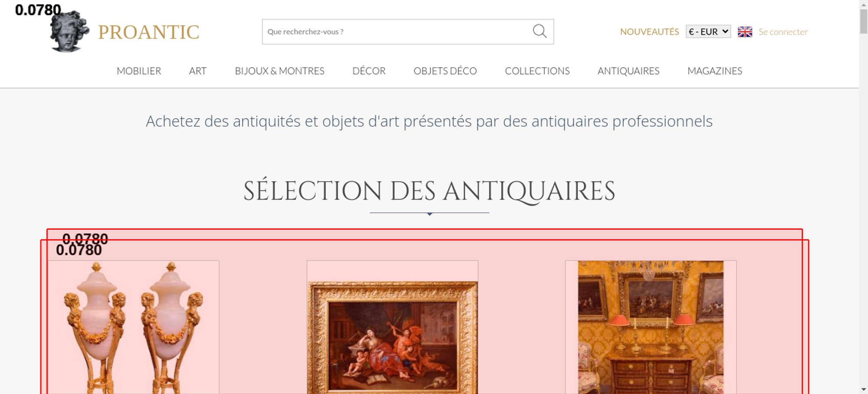Open the ANTIQUAIRES menu
This screenshot has width=868, height=394.
[628, 71]
